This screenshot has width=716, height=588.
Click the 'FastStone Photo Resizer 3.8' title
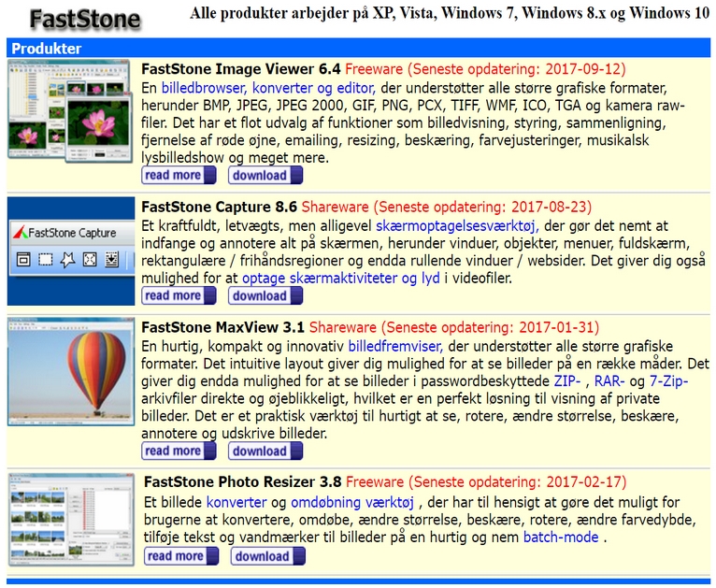click(x=242, y=481)
